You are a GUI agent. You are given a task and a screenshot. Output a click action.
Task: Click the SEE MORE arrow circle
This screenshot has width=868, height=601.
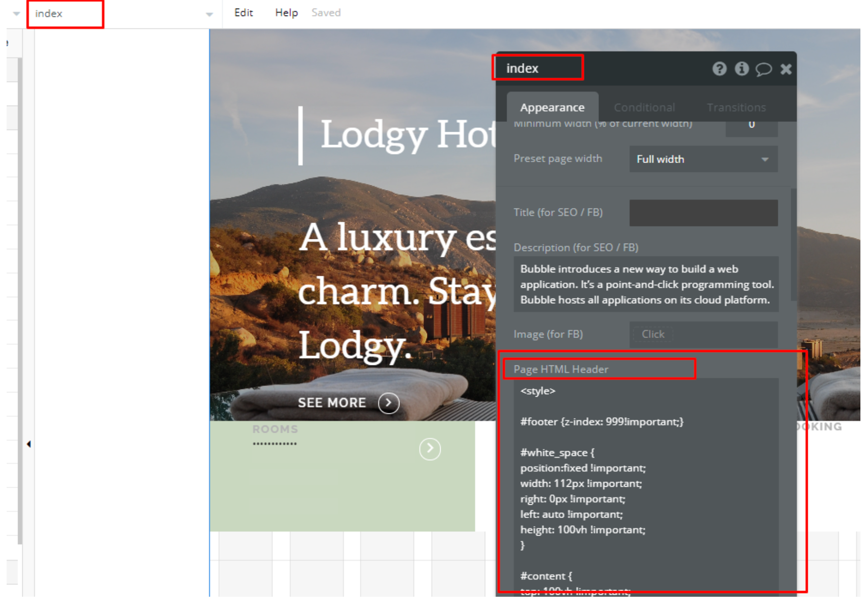(388, 403)
